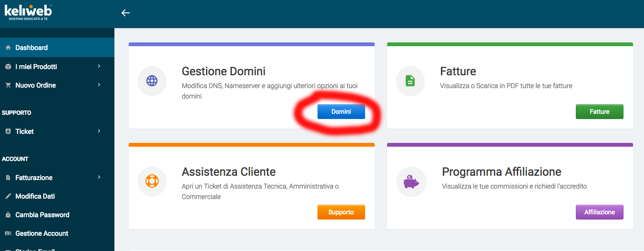Click the purple piggy bank icon

(410, 181)
